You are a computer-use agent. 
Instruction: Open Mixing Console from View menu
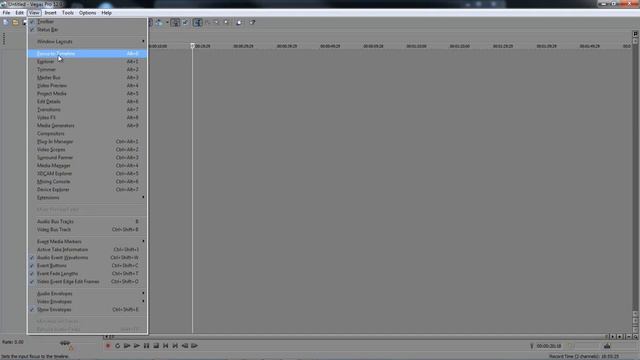[x=87, y=182]
